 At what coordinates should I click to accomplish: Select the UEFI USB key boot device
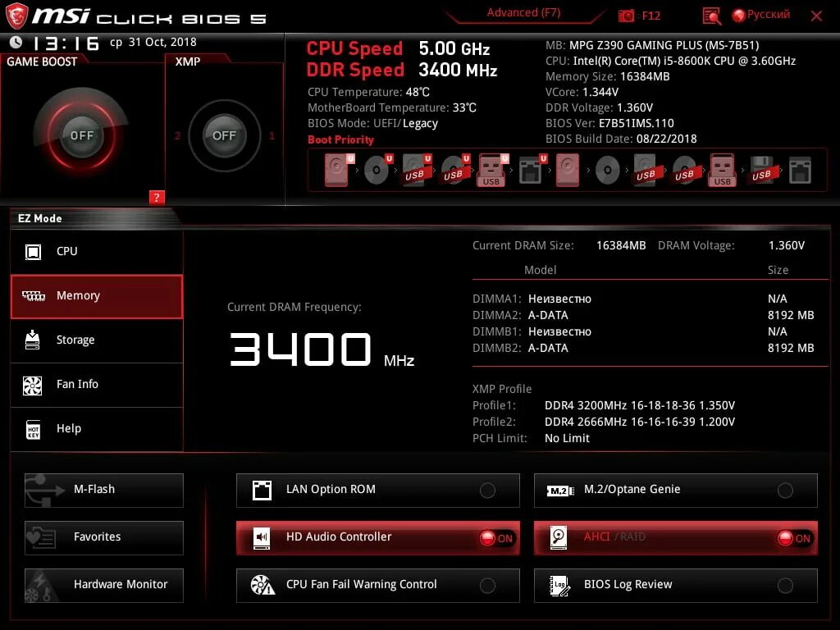pyautogui.click(x=492, y=171)
